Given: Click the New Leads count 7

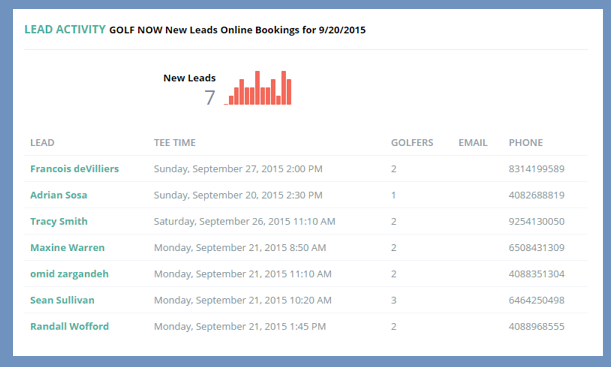Looking at the screenshot, I should (x=210, y=97).
